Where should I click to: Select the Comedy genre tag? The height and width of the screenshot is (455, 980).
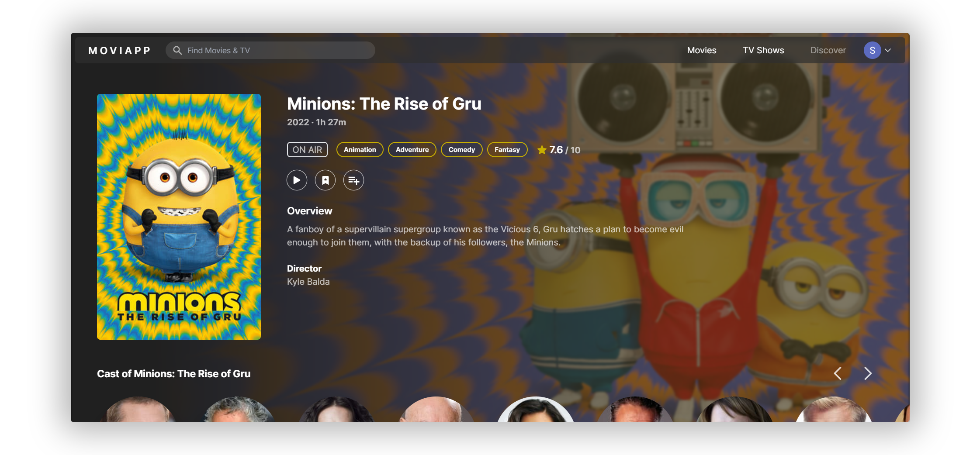tap(461, 149)
